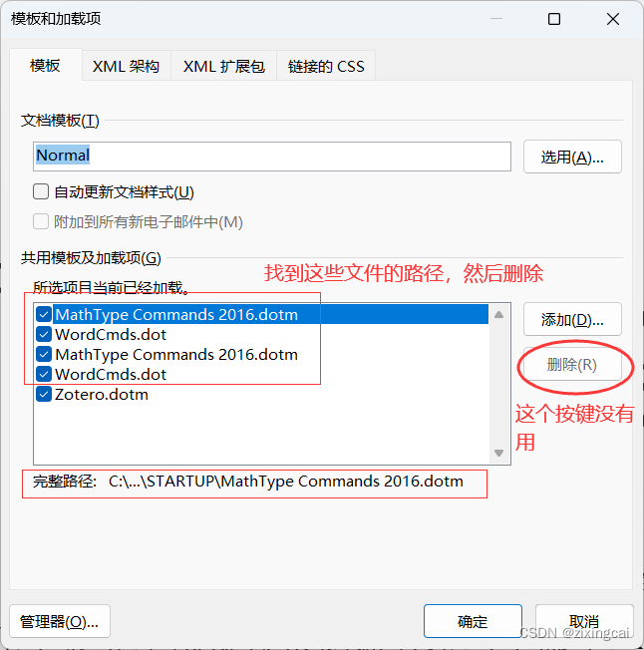Click the 添加(D)... button
The height and width of the screenshot is (650, 644).
[572, 319]
